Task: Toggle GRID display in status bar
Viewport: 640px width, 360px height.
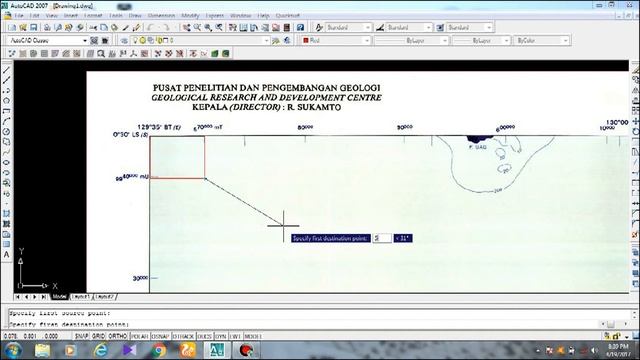Action: (x=98, y=336)
